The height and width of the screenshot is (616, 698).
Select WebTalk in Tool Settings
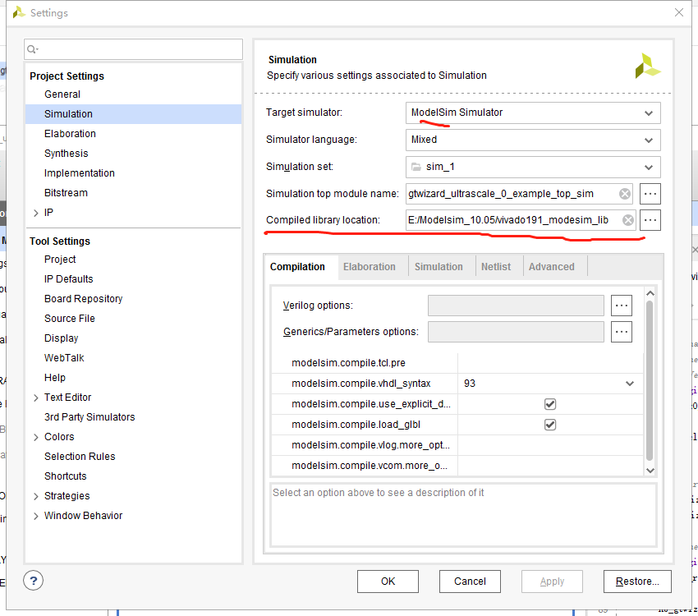click(x=64, y=358)
